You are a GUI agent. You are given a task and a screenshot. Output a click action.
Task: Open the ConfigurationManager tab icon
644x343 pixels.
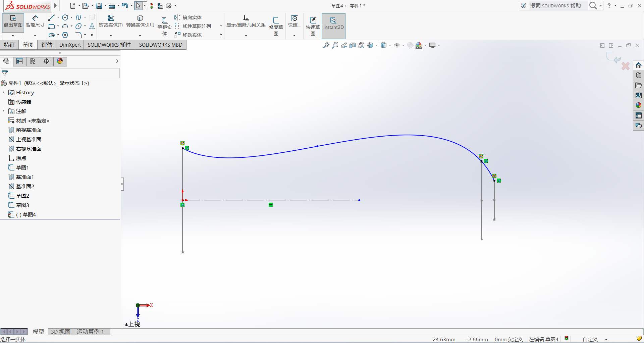click(x=33, y=61)
